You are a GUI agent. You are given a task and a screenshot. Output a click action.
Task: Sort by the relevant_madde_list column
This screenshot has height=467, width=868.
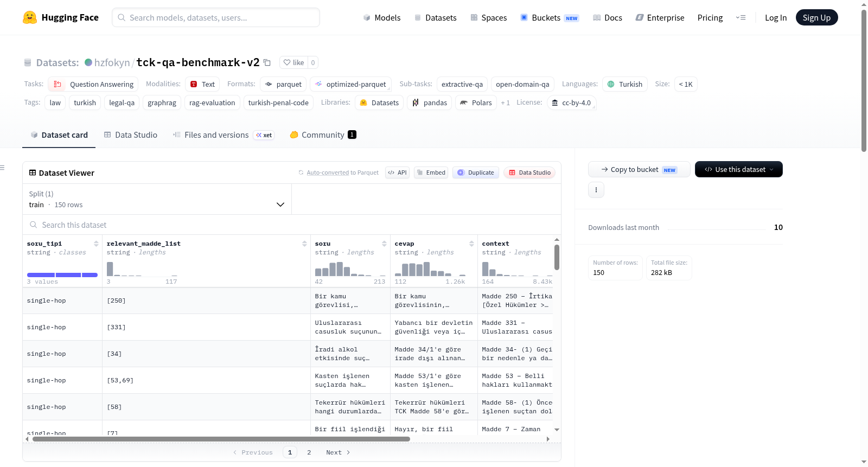tap(304, 244)
